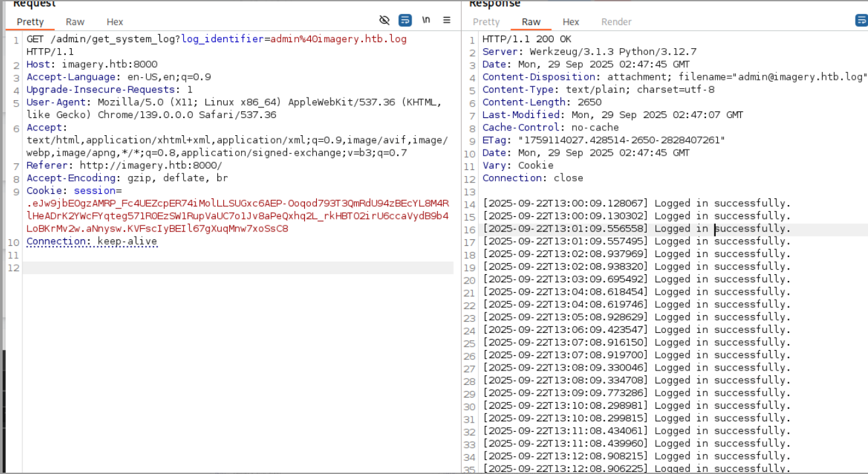Toggle the \n non-printable characters button
The image size is (868, 474).
(x=426, y=20)
